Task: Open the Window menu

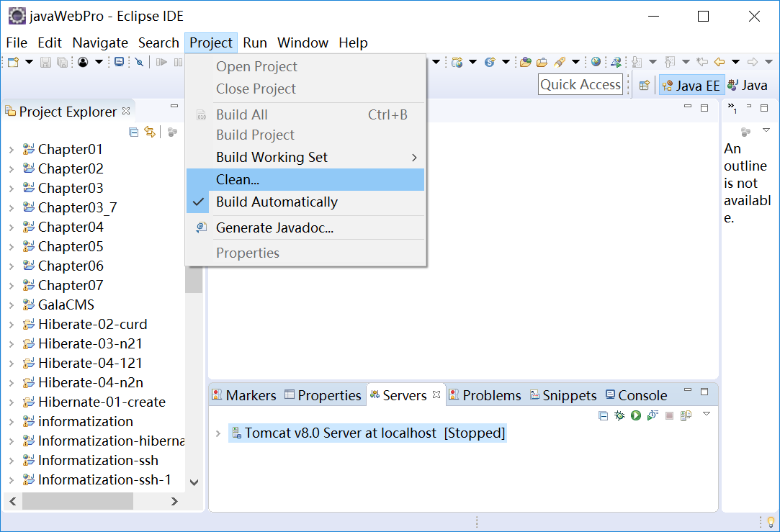Action: point(303,43)
